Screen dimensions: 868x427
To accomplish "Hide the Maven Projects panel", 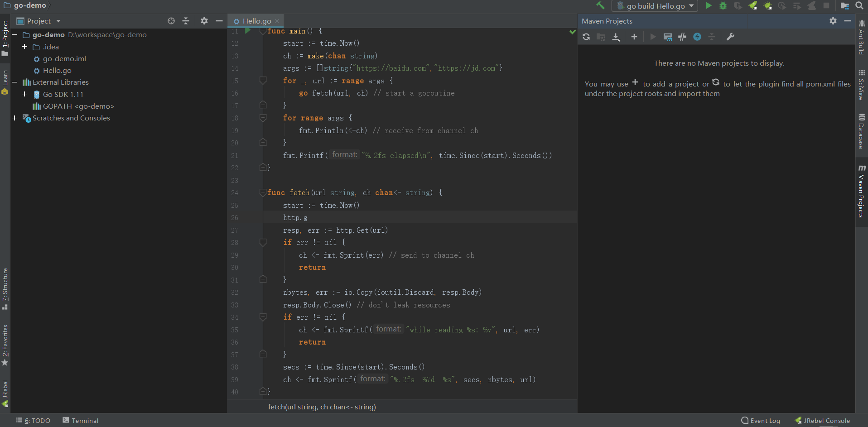I will (x=848, y=21).
